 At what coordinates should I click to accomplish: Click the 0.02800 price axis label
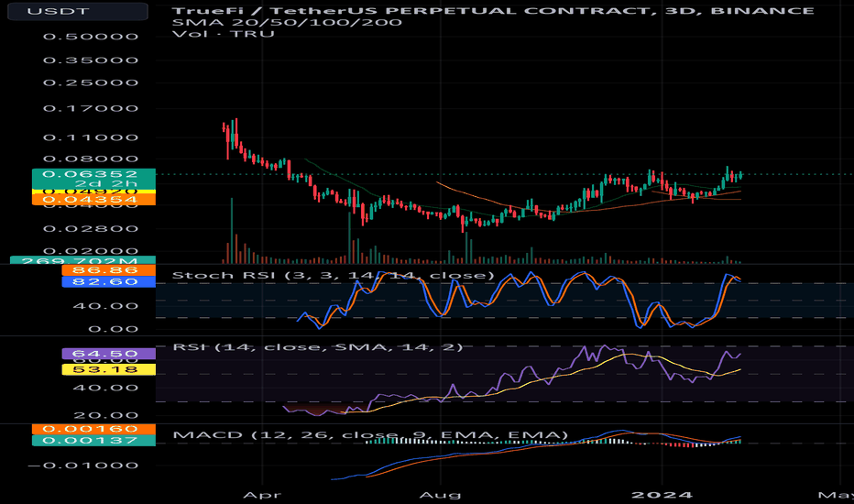[91, 228]
